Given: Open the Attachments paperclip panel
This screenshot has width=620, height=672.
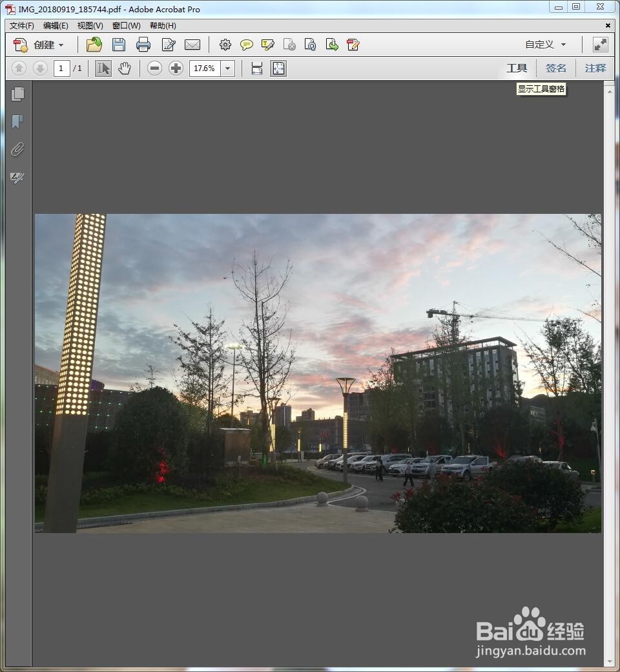Looking at the screenshot, I should [17, 149].
